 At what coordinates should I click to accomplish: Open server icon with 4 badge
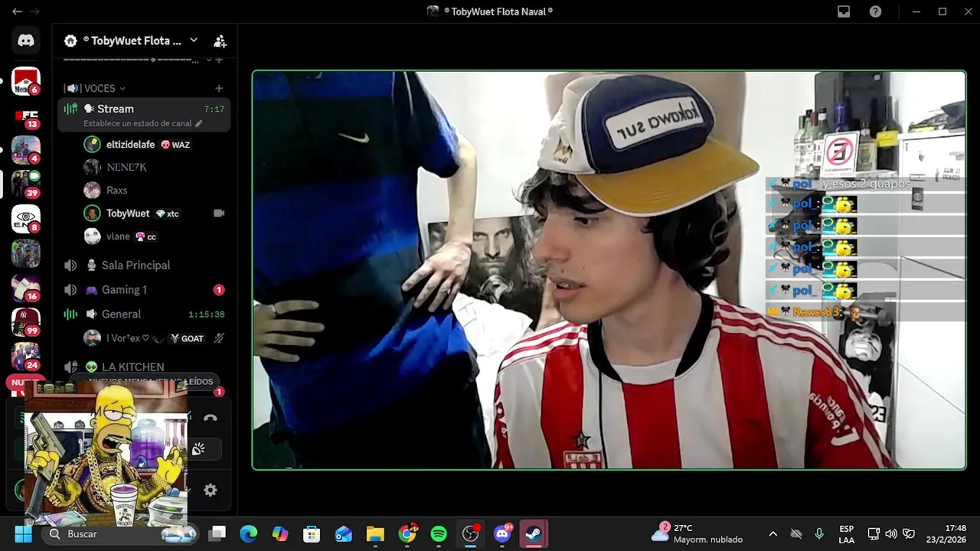[x=26, y=150]
